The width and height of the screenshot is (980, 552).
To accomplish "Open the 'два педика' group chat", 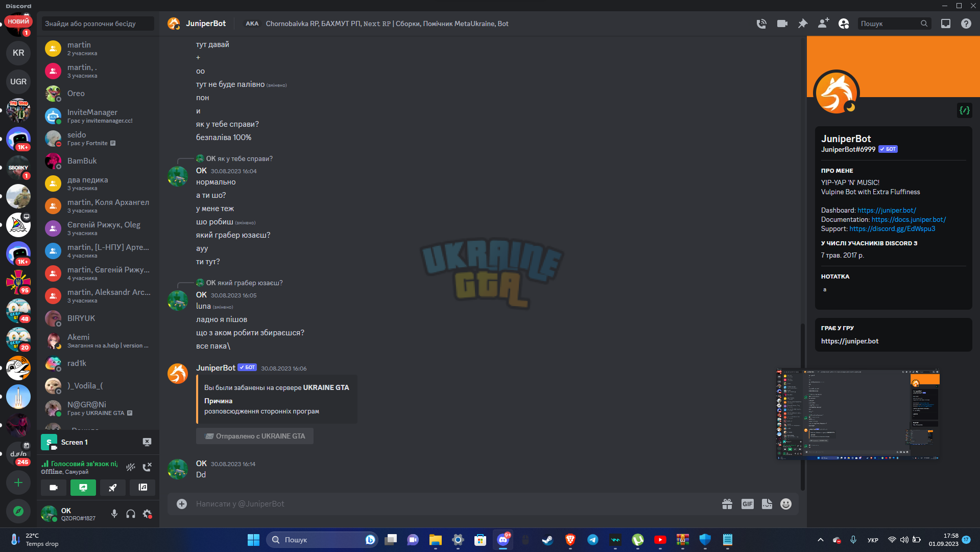I will pos(98,183).
